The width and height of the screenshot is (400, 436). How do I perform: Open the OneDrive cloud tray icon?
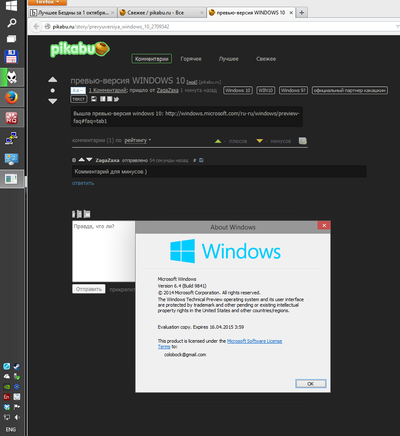[7, 377]
